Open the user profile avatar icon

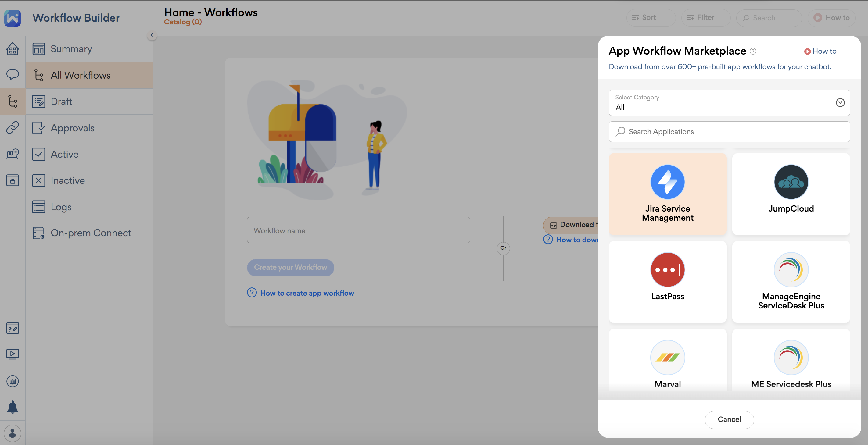tap(13, 433)
